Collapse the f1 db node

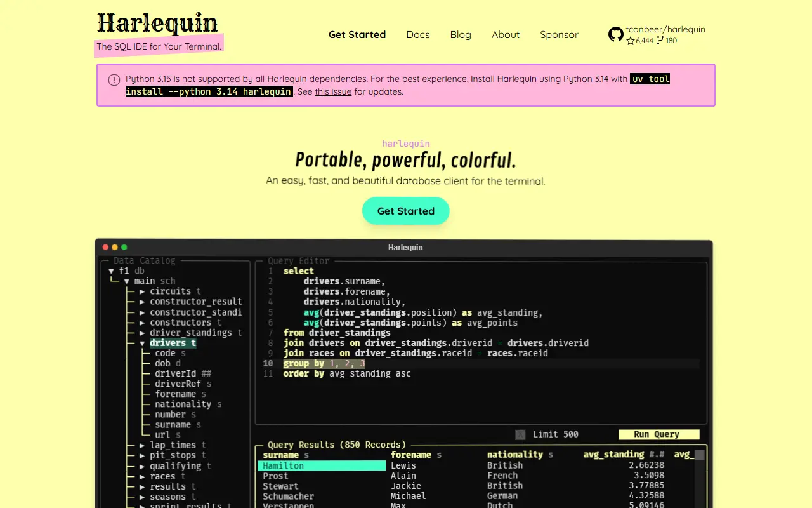112,271
